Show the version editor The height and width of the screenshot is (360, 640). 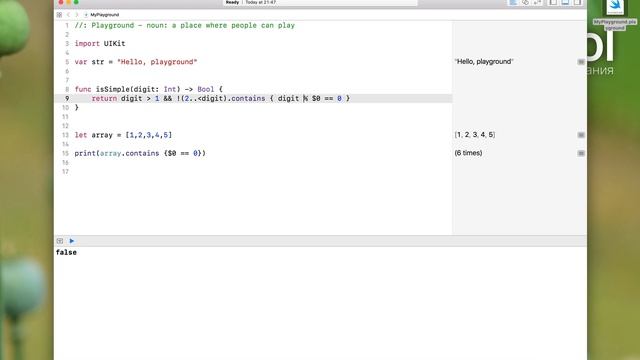tap(538, 2)
